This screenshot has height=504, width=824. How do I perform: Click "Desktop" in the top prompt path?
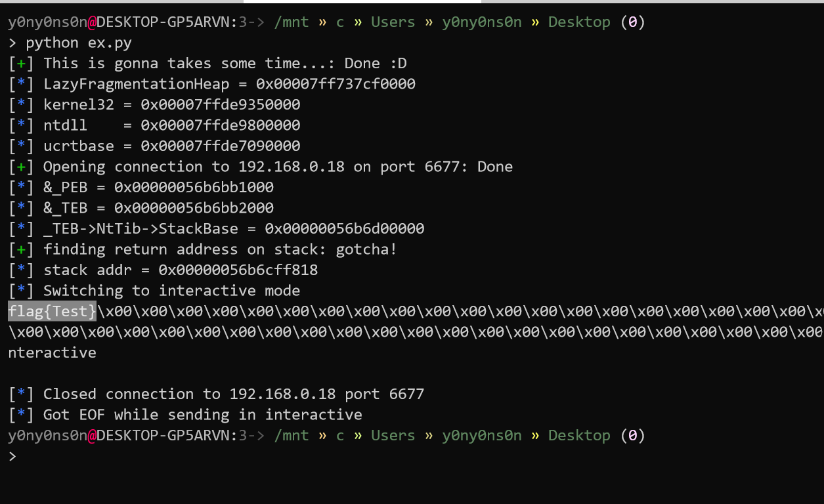[579, 22]
